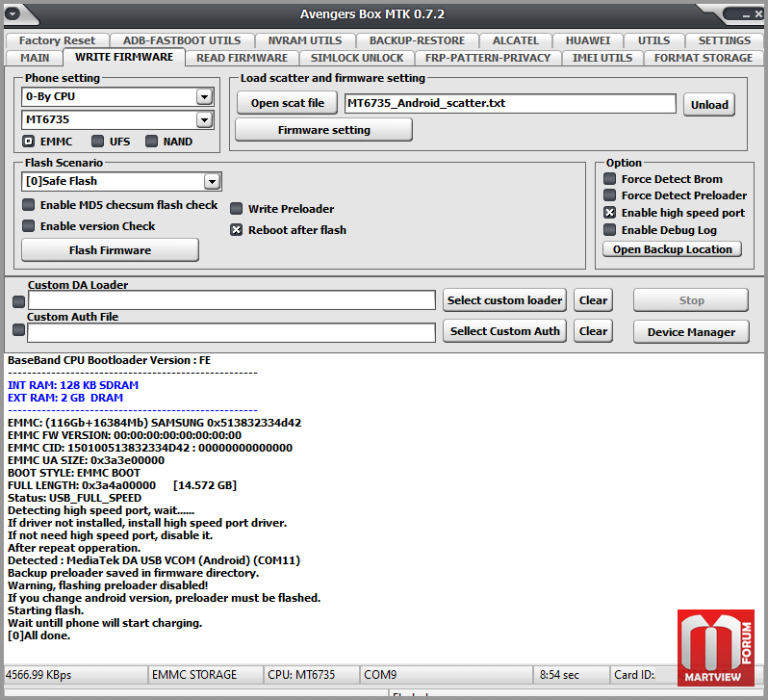Click Open Backup Location button
768x700 pixels.
(x=672, y=249)
